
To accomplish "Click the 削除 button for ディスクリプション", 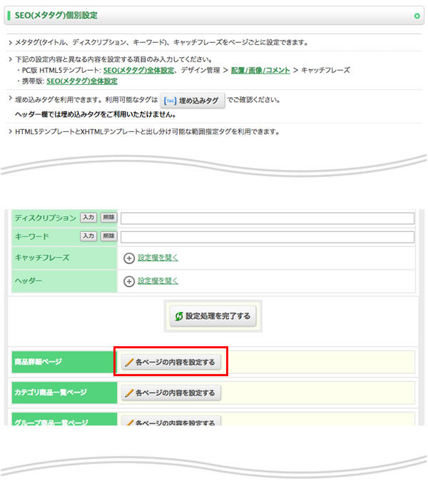I will click(108, 218).
